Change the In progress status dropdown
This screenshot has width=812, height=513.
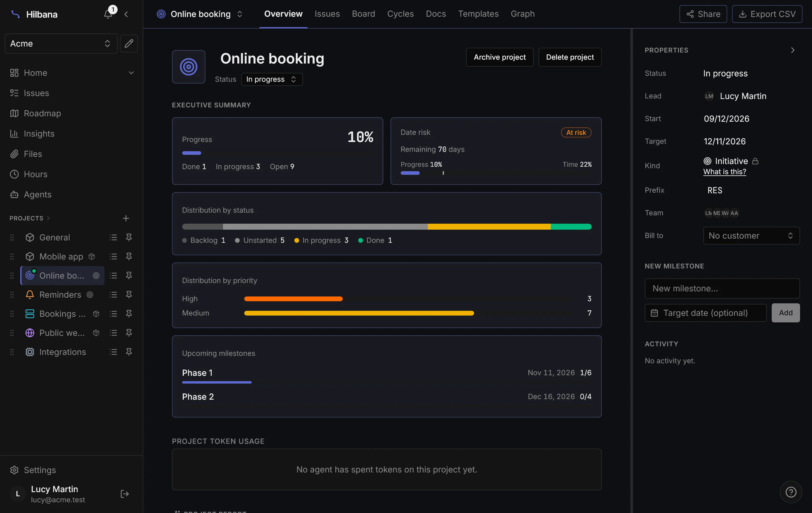(272, 79)
